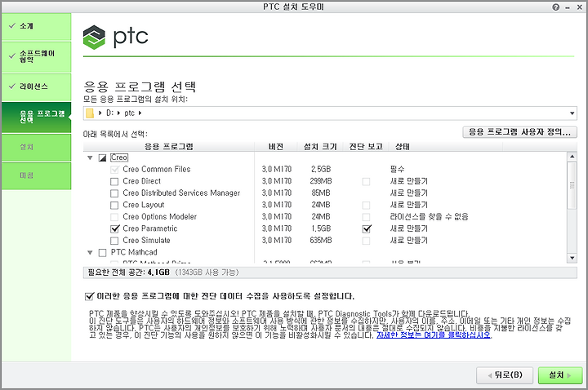Viewport: 588px width, 390px height.
Task: Check Creo Direct diagnostic report checkbox
Action: point(366,182)
